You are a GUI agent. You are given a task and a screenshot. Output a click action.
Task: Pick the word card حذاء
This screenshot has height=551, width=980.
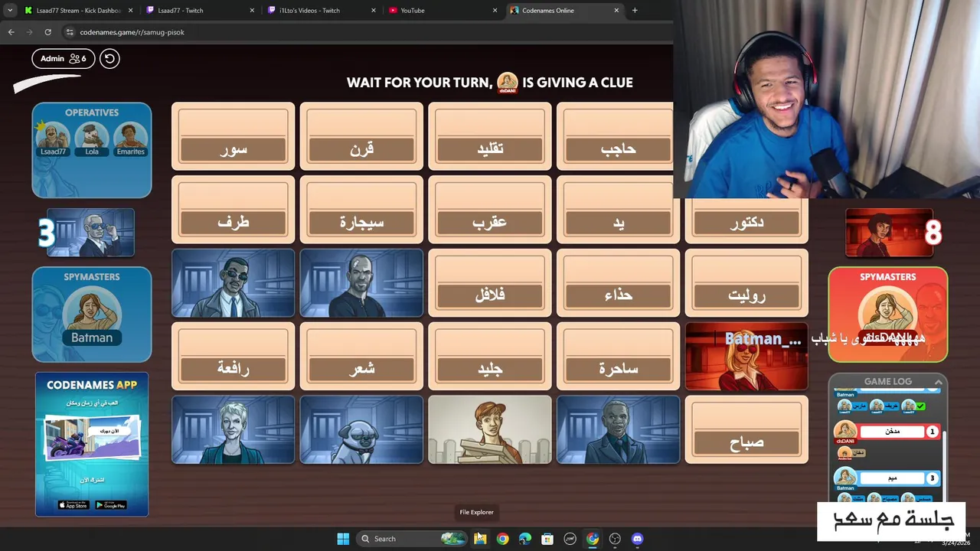(619, 283)
